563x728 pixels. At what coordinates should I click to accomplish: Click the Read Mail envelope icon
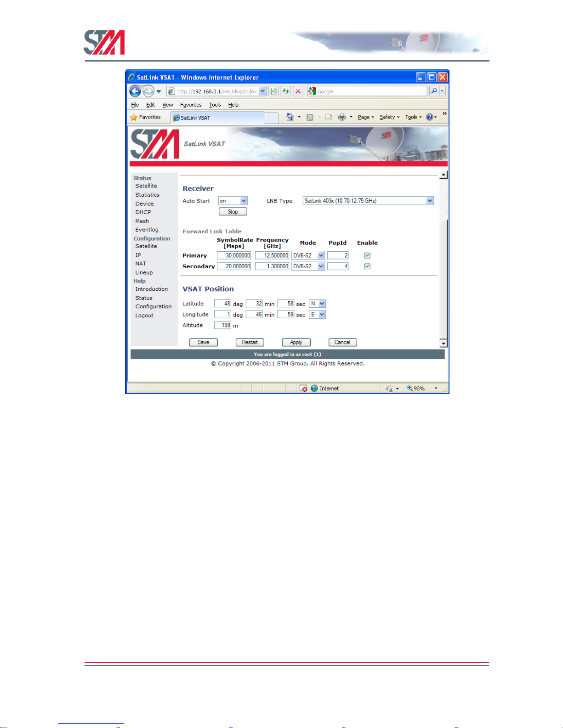click(329, 117)
